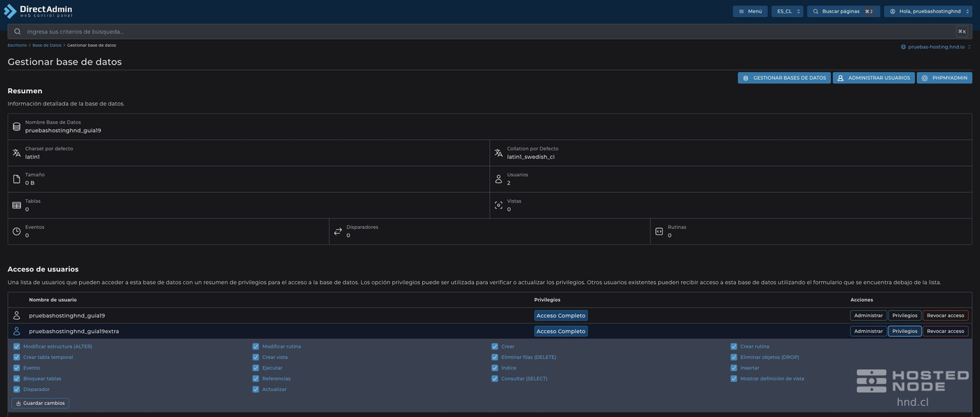Click the user icon for pruebashostinghnd_guia19

[17, 316]
